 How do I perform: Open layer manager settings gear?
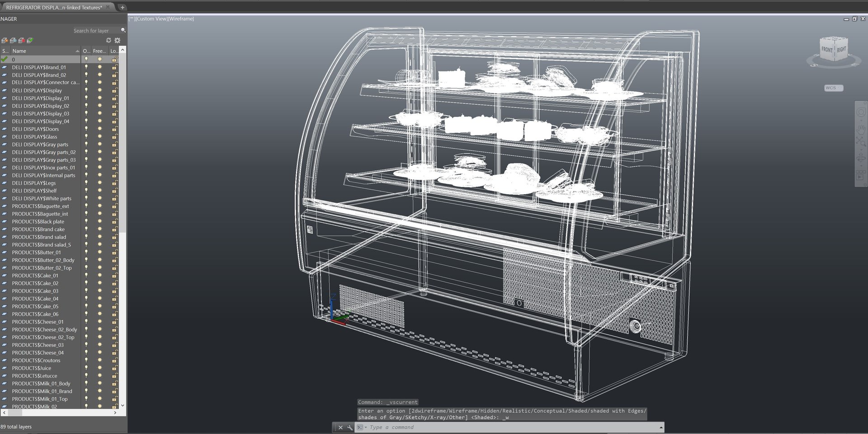[x=118, y=40]
